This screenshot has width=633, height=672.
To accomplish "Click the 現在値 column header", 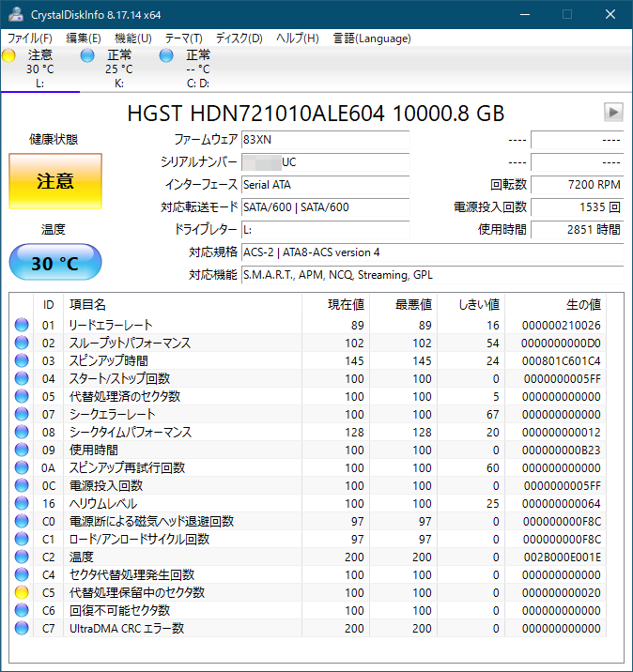I will pyautogui.click(x=336, y=304).
